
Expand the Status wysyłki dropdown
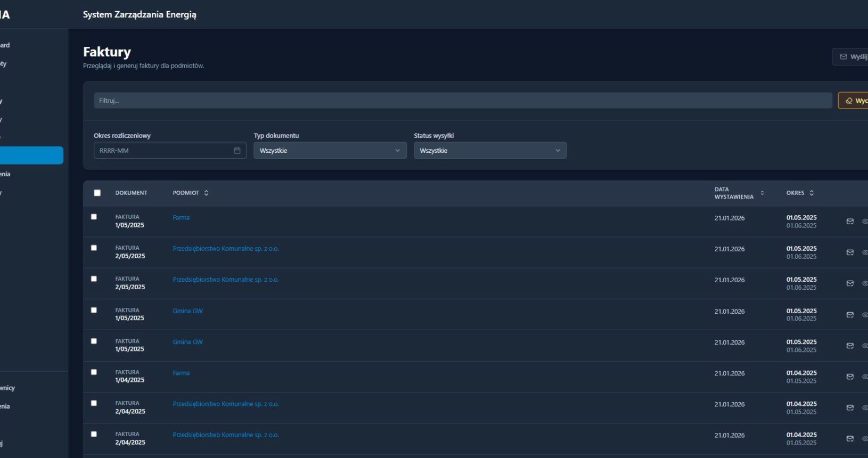click(x=490, y=151)
